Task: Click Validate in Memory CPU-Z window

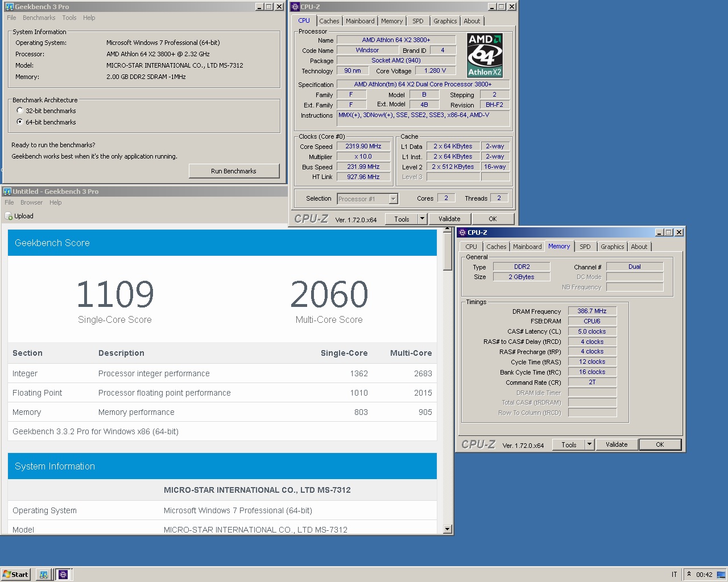Action: click(617, 444)
